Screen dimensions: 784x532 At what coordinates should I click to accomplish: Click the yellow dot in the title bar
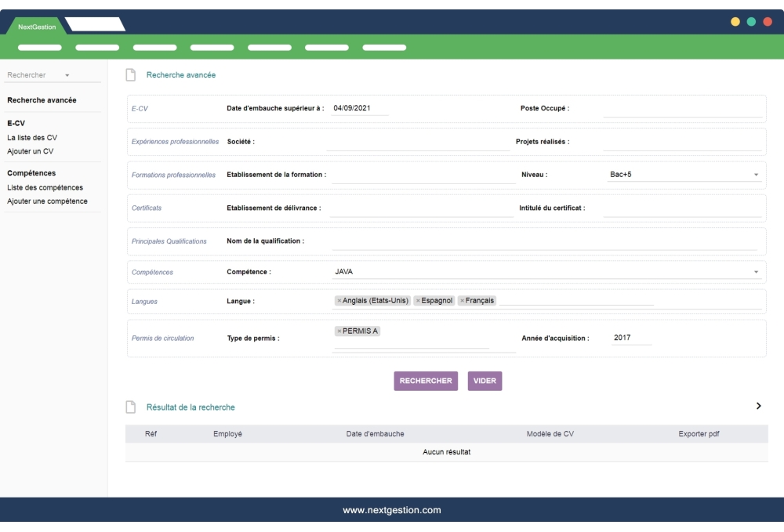(x=735, y=22)
